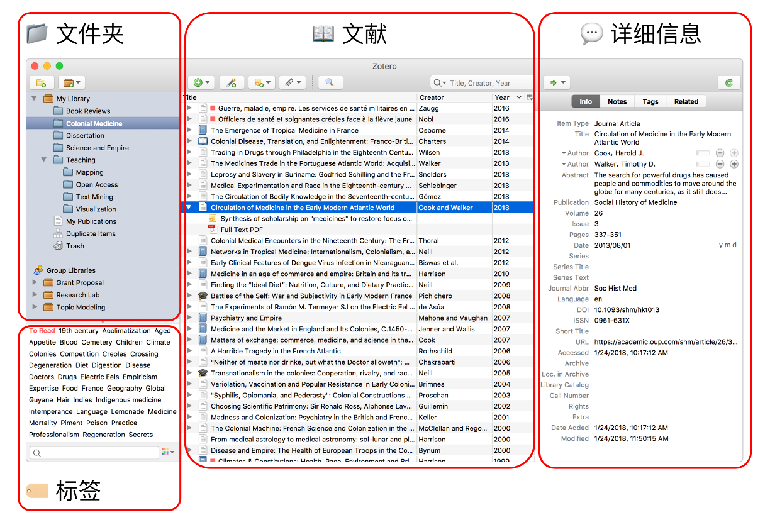Image resolution: width=770 pixels, height=532 pixels.
Task: Open the Trash in My Library
Action: pos(75,246)
